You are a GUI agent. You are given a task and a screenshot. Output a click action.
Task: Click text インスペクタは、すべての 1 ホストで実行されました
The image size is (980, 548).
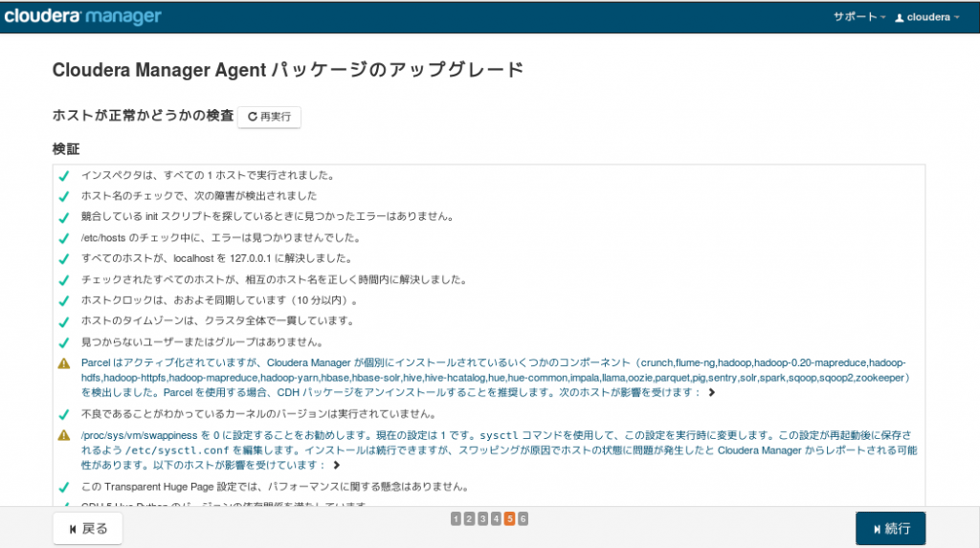pyautogui.click(x=210, y=175)
